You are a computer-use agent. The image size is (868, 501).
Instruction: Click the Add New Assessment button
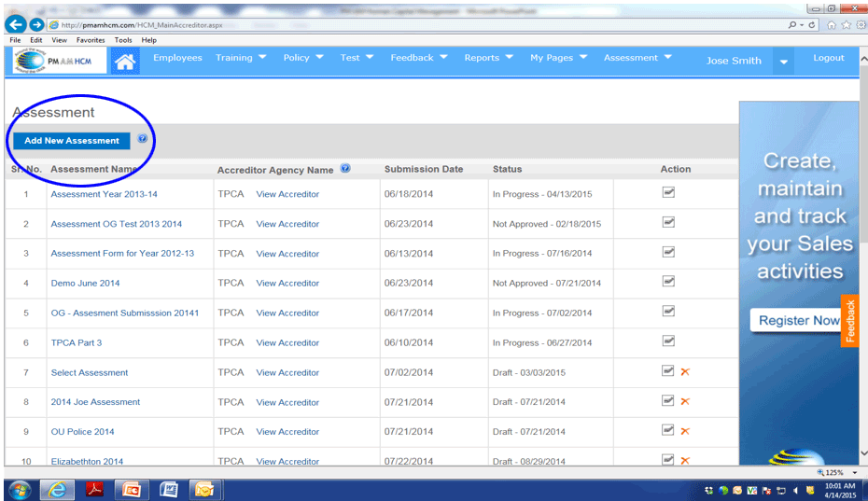click(x=72, y=140)
